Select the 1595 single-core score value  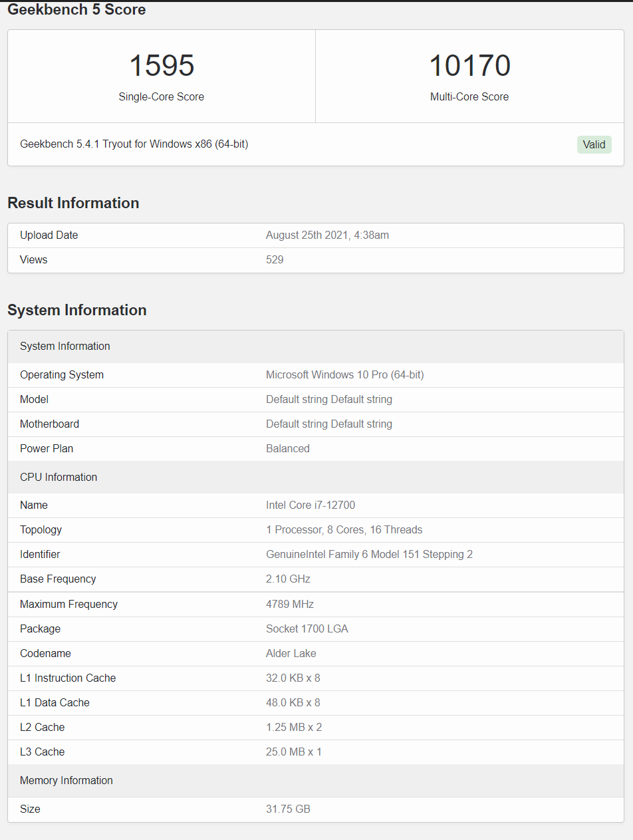(162, 66)
